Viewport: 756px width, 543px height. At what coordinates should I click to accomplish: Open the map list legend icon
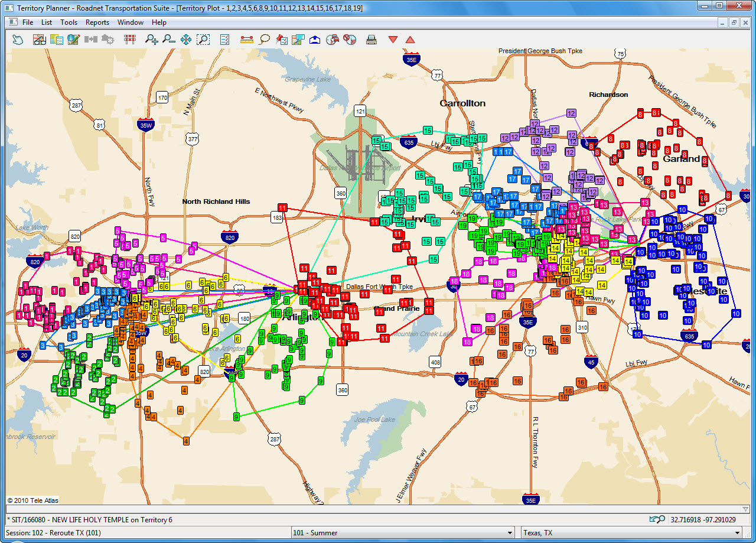click(57, 40)
